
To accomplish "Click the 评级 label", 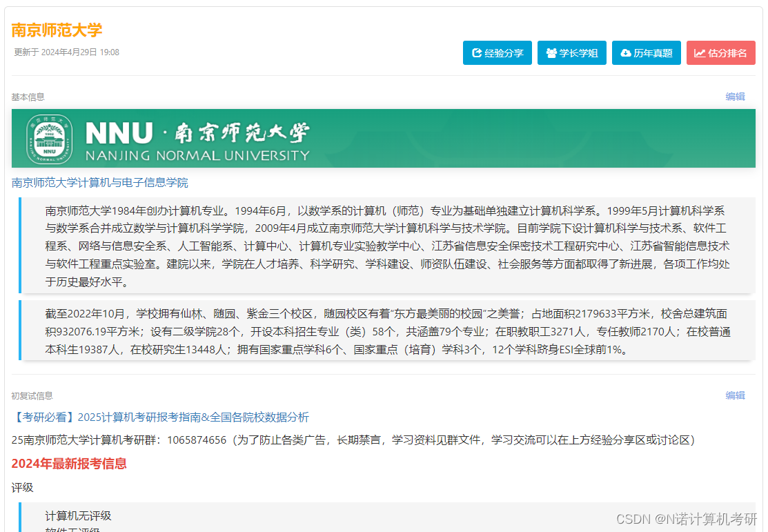I will coord(23,487).
